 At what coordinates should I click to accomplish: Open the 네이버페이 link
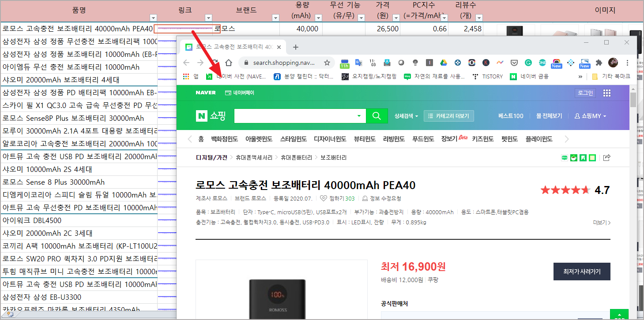tap(239, 93)
